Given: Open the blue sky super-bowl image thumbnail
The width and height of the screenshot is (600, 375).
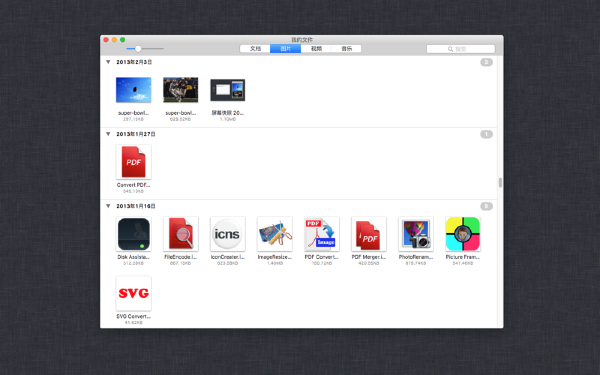Looking at the screenshot, I should (x=134, y=90).
